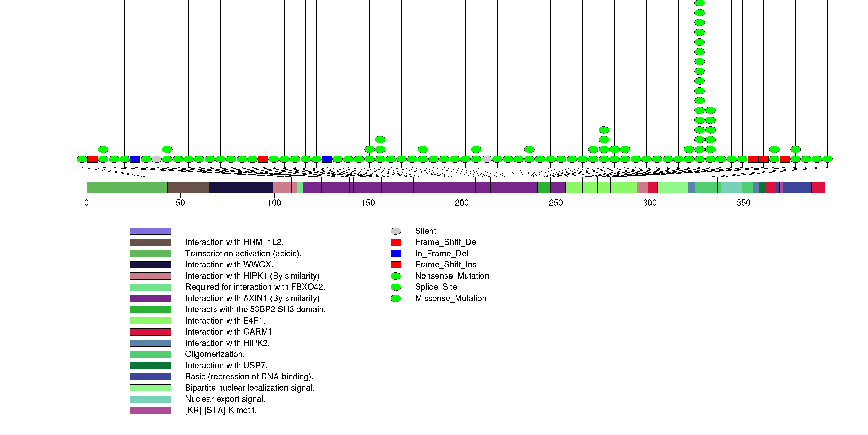The height and width of the screenshot is (435, 868).
Task: Click the 200 tick label on the axis
Action: click(x=462, y=203)
